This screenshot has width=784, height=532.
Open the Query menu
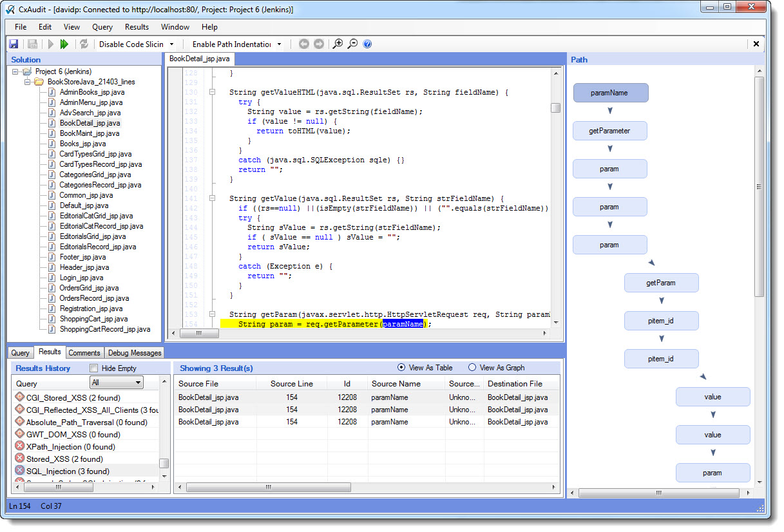point(102,27)
